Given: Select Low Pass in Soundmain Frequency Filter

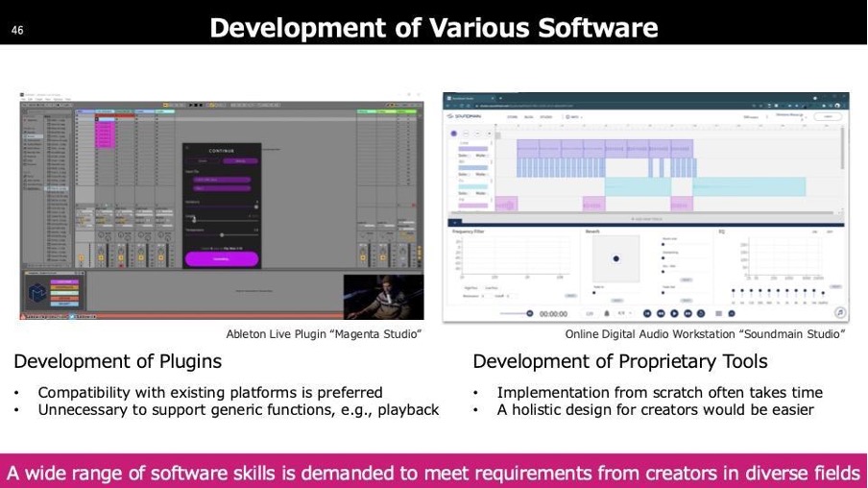Looking at the screenshot, I should (x=491, y=288).
